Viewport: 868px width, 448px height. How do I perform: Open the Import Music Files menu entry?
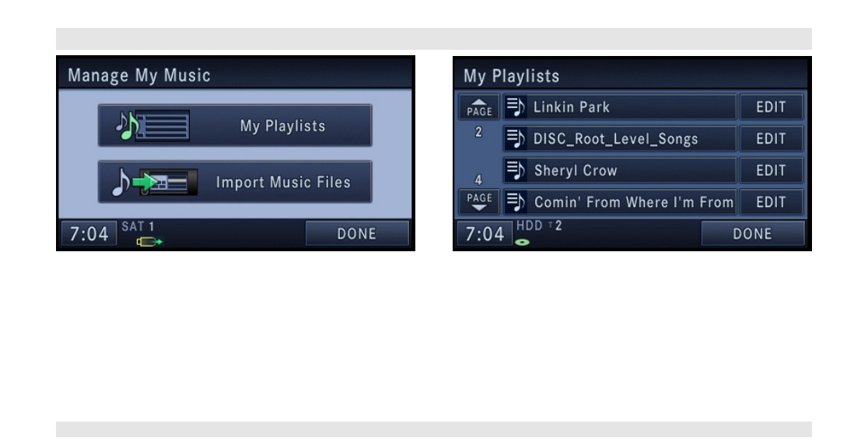(235, 182)
